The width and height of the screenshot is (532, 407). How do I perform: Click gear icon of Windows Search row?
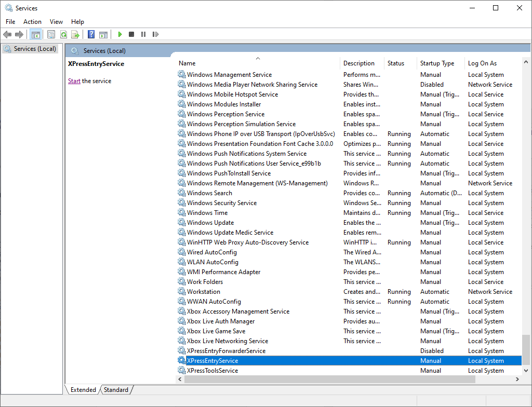click(x=182, y=193)
